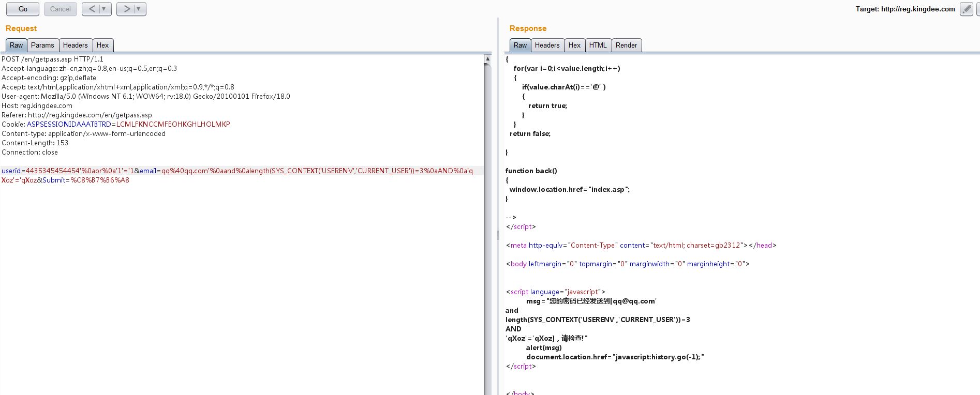Click the return false; line
The image size is (980, 395).
(530, 133)
